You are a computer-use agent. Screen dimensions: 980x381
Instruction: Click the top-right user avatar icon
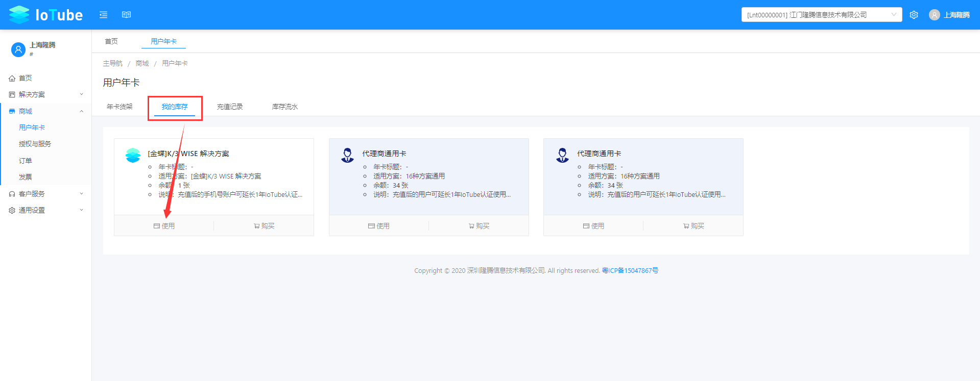935,15
